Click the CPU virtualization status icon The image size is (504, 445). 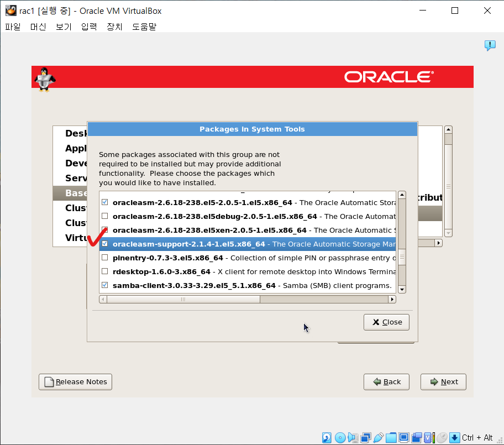tap(429, 438)
